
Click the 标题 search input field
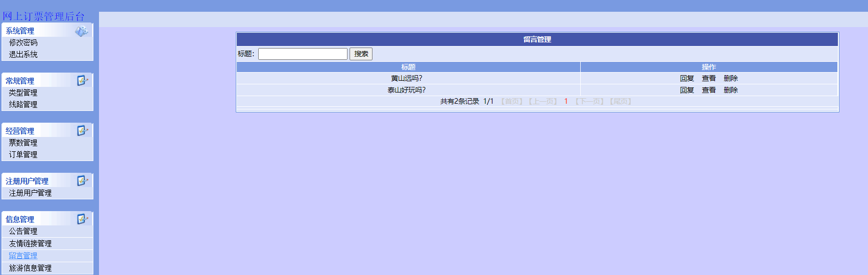click(x=303, y=54)
